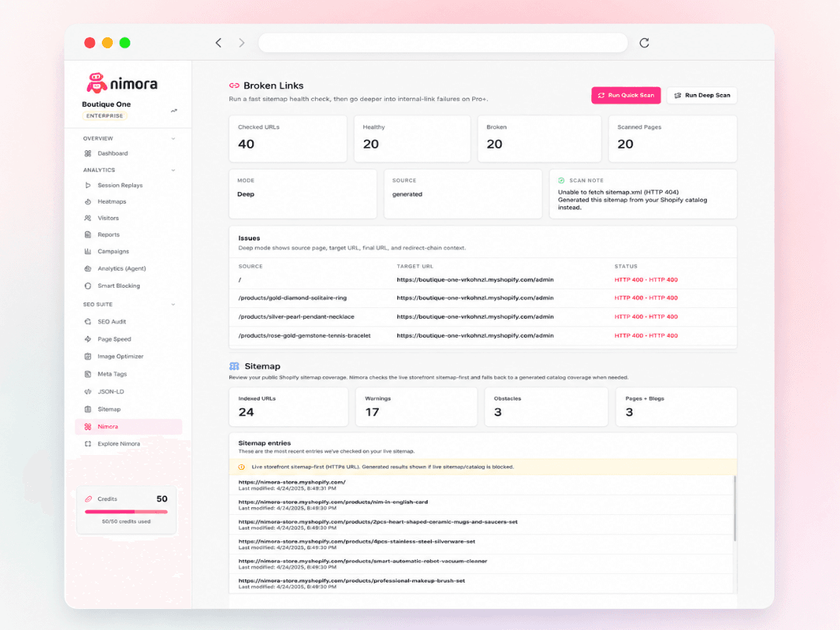This screenshot has width=840, height=630.
Task: Click the Meta Tags icon
Action: coord(88,374)
